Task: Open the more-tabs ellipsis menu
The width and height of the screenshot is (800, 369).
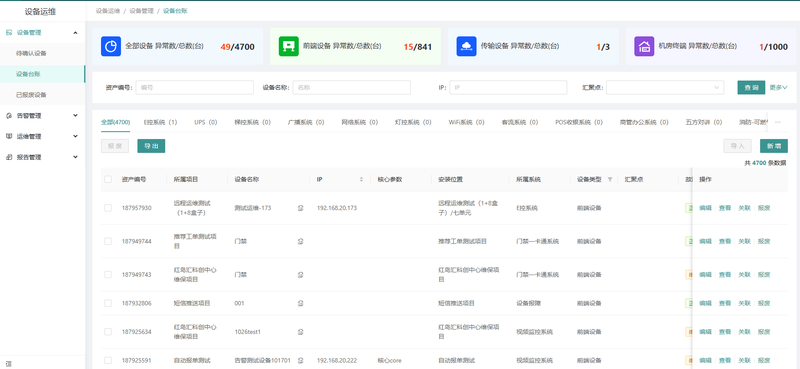Action: tap(778, 122)
